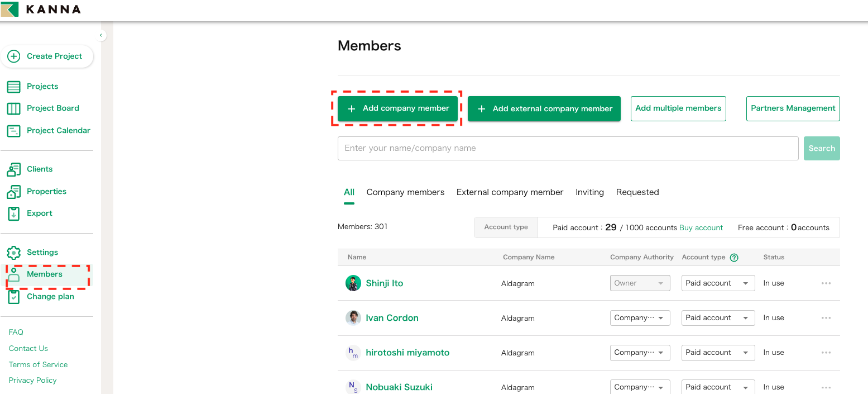
Task: Click the Project Calendar icon
Action: [x=13, y=131]
